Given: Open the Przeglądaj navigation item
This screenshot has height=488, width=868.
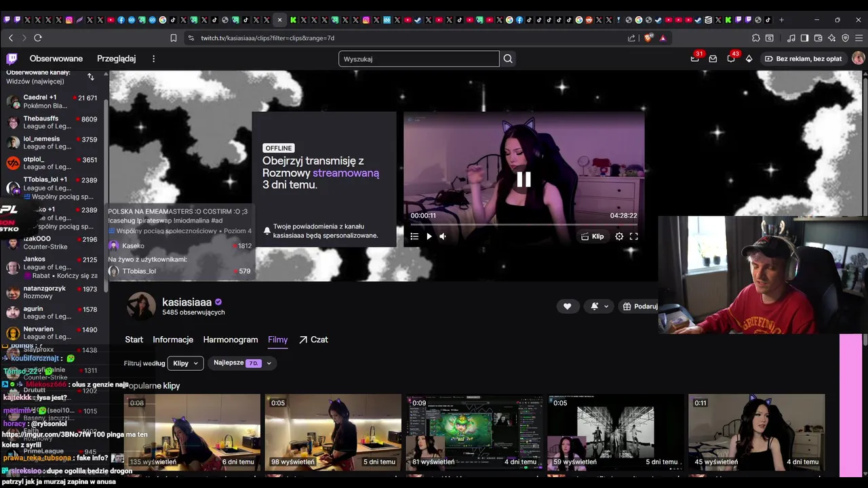Looking at the screenshot, I should (117, 59).
